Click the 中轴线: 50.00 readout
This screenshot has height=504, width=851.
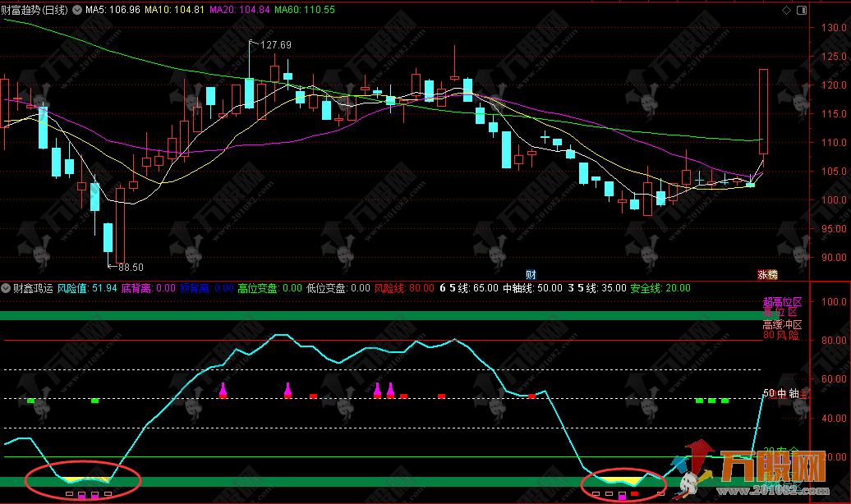[532, 288]
